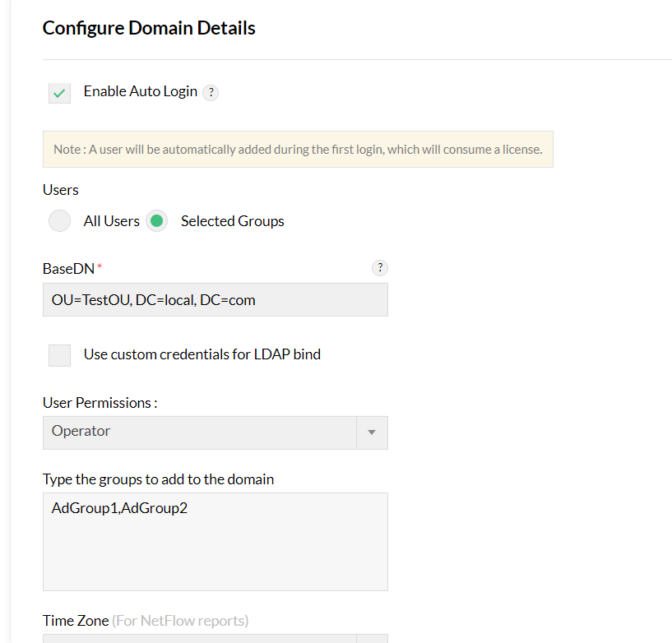Click the User Permissions label

[100, 403]
